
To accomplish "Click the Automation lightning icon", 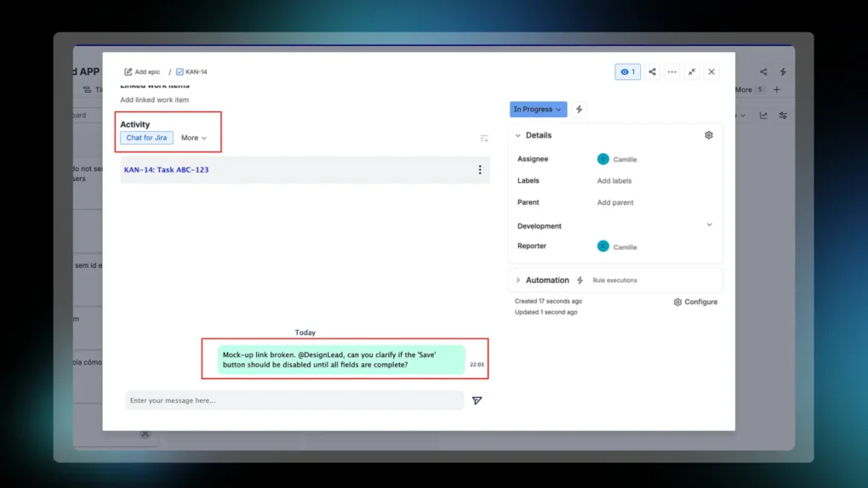I will [x=580, y=281].
